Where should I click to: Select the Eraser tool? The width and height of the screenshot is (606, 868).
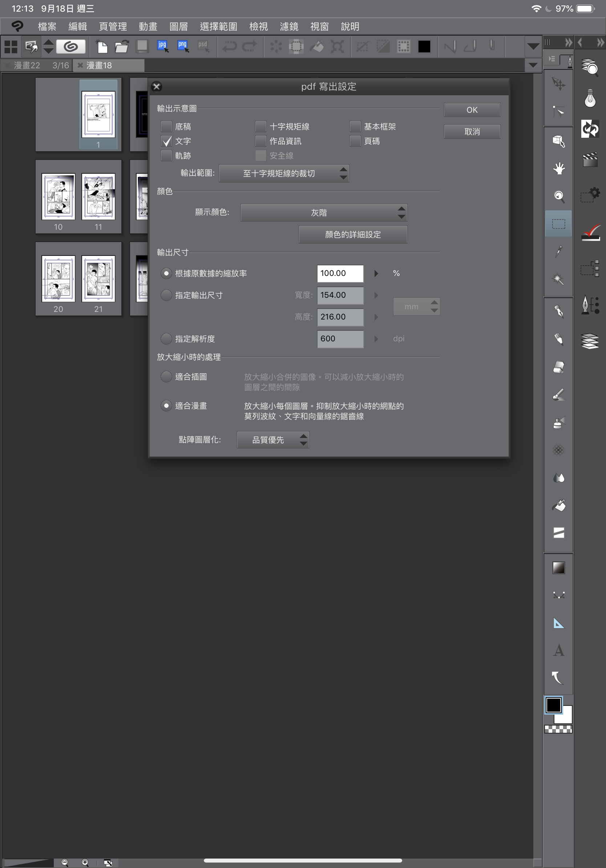pos(558,367)
